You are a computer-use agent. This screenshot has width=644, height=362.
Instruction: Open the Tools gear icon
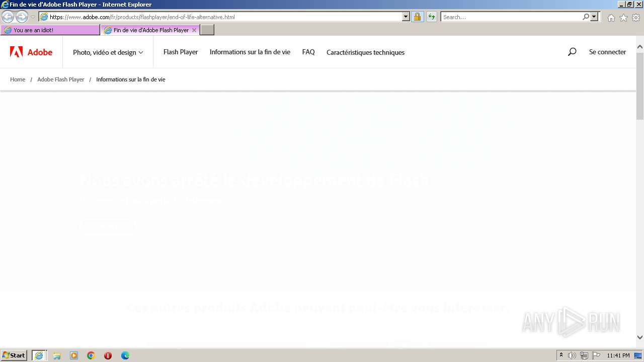tap(636, 18)
